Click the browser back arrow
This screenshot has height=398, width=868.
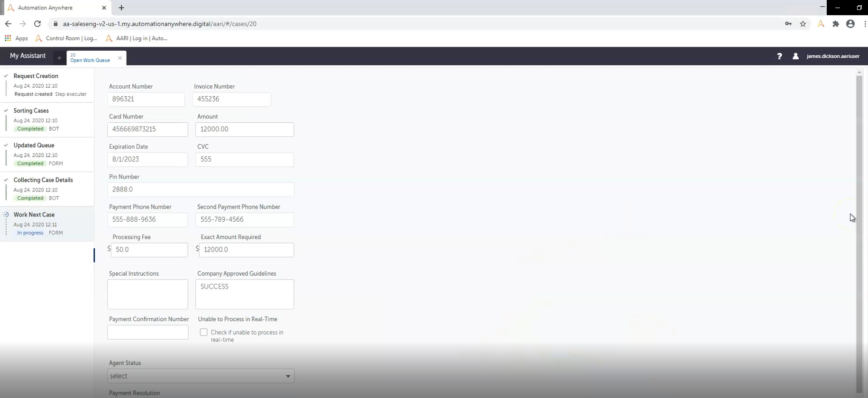coord(8,24)
